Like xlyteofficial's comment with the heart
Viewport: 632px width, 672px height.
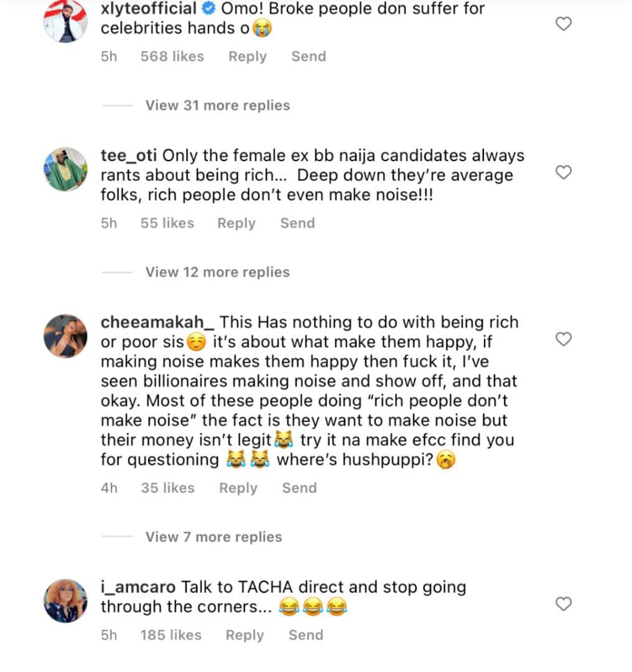[x=563, y=24]
